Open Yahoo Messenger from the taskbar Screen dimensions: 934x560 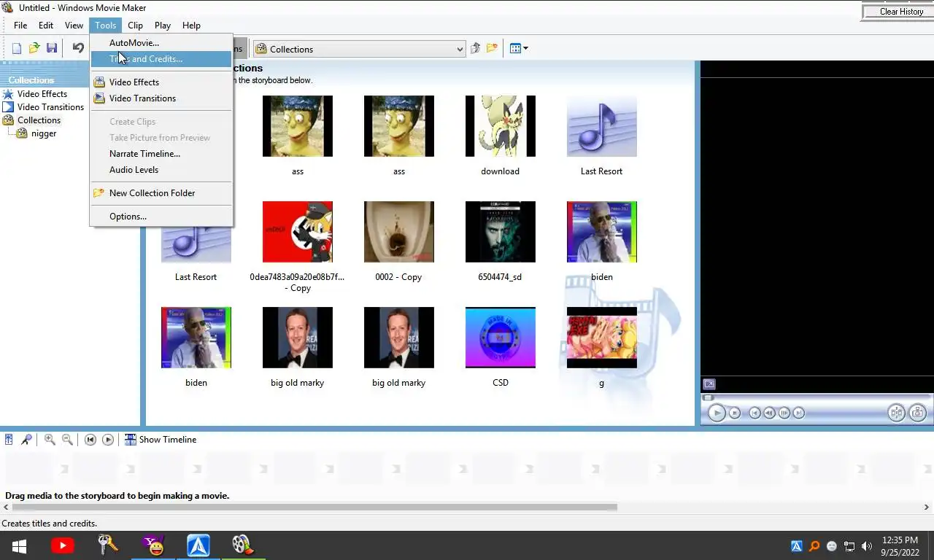click(x=153, y=545)
